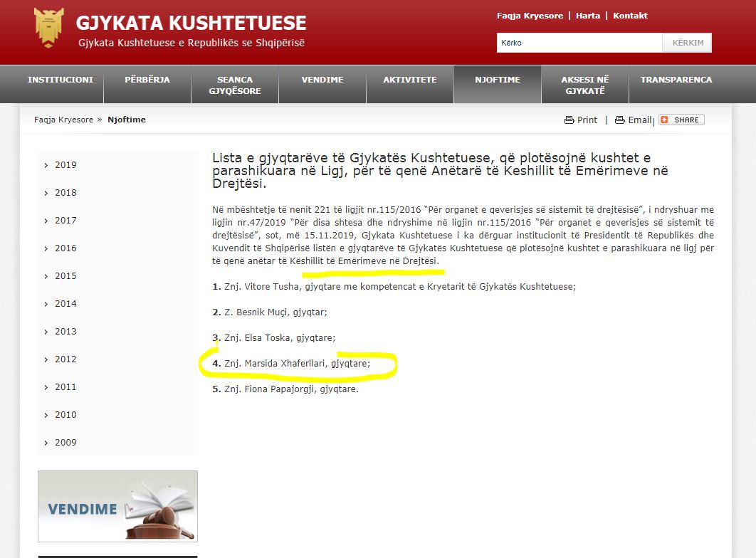Click the printer icon next to Print
This screenshot has height=558, width=756.
coord(569,120)
